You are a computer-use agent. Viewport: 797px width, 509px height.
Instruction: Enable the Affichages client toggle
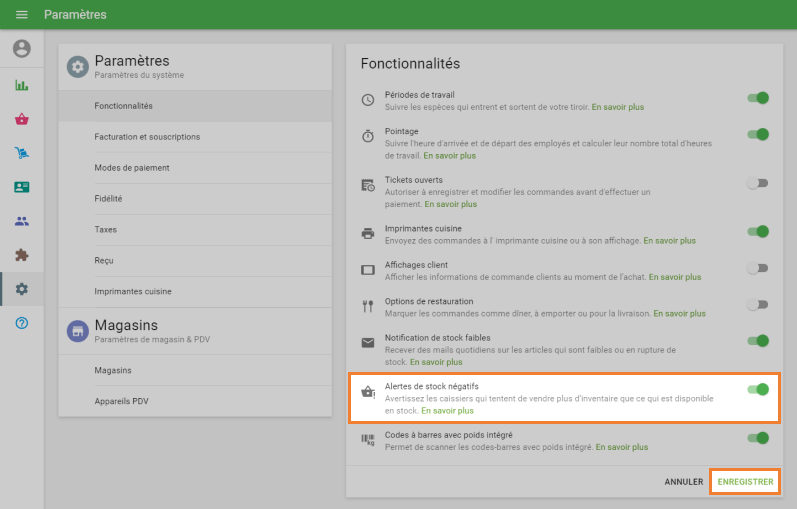[x=758, y=268]
